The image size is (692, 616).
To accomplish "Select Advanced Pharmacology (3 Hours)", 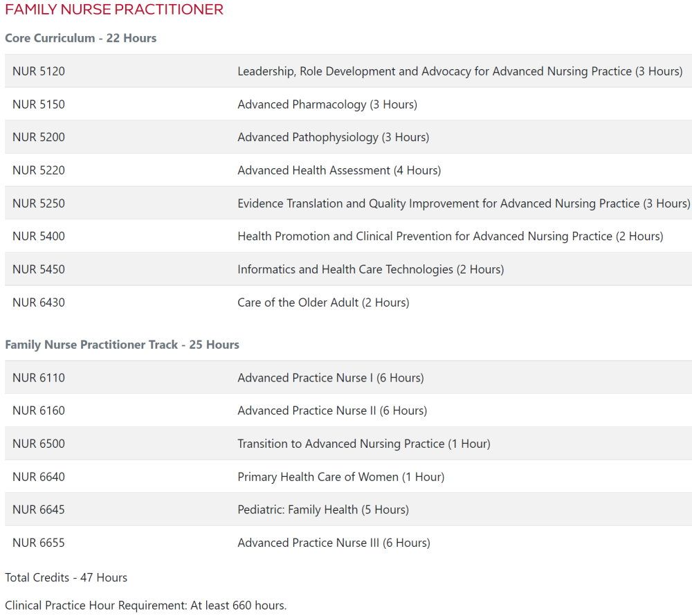I will [x=327, y=104].
